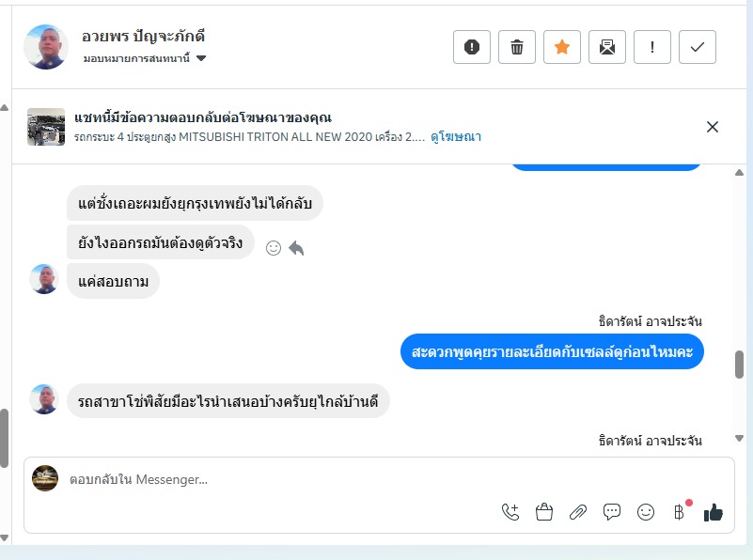The image size is (753, 560).
Task: Open emoji picker in reply box
Action: (646, 512)
